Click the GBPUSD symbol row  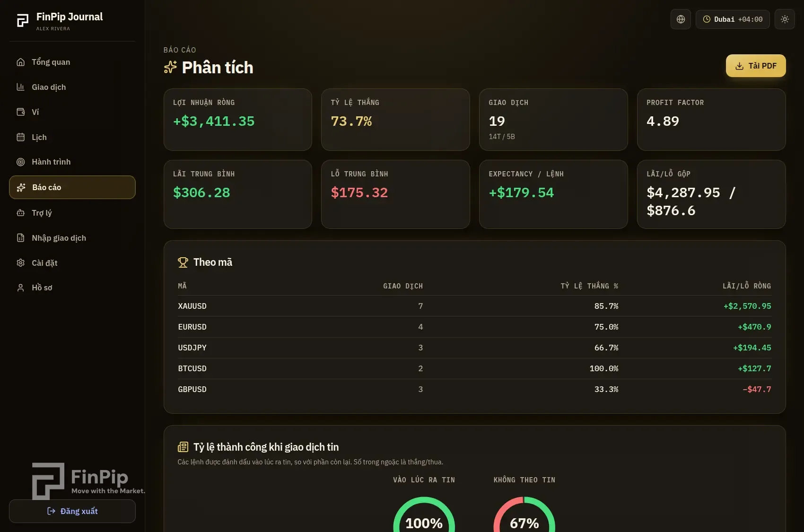click(x=474, y=389)
